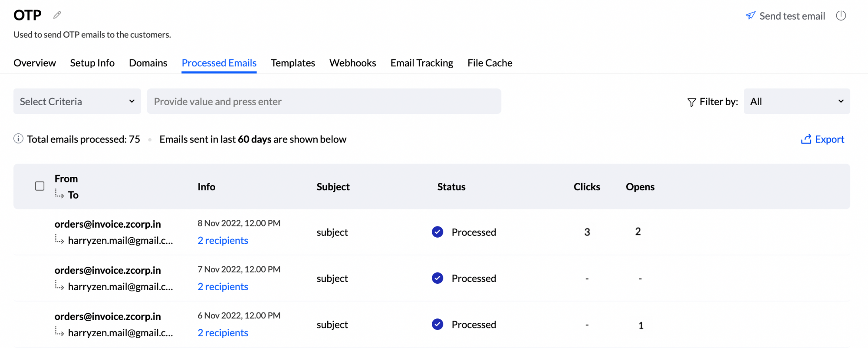The image size is (868, 348).
Task: Switch to the Templates tab
Action: pyautogui.click(x=293, y=63)
